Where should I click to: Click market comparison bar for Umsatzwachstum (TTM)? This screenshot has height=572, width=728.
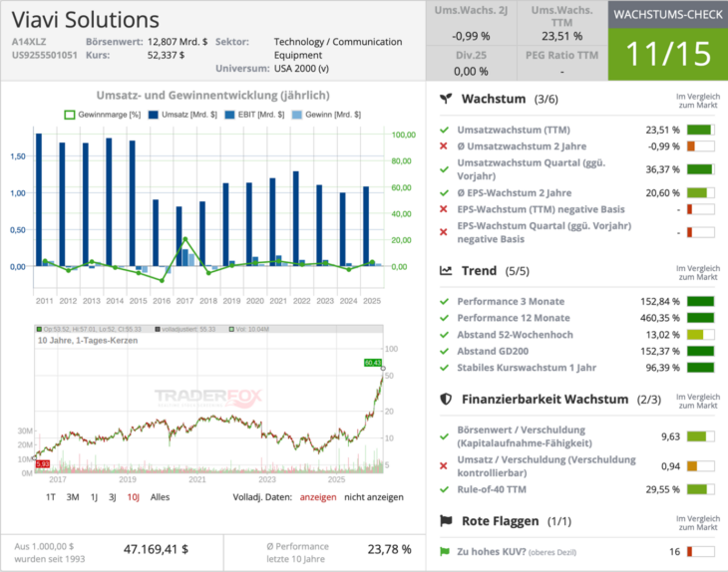pyautogui.click(x=701, y=130)
